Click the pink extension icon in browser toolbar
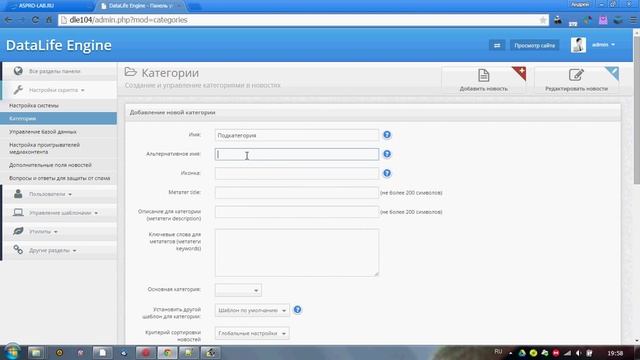 tap(603, 20)
